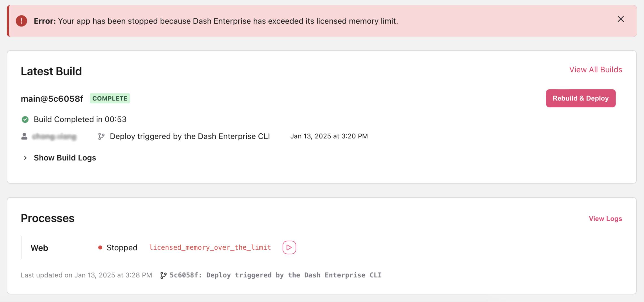
Task: Dismiss the error banner with the X
Action: tap(621, 19)
